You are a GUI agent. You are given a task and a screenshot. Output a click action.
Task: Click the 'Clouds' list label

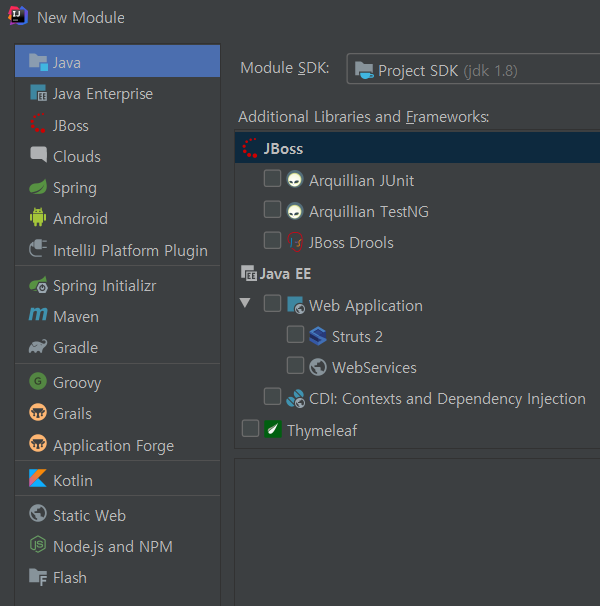tap(77, 157)
